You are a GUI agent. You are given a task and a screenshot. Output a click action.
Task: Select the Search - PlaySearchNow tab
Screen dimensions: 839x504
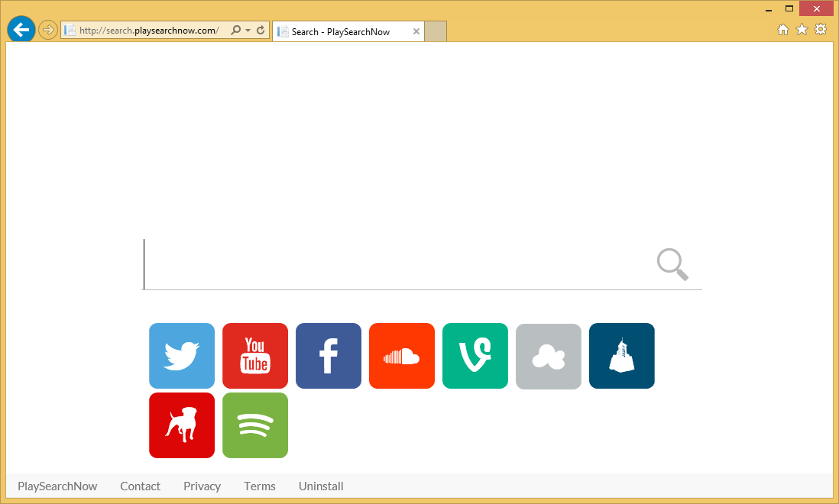tap(348, 31)
